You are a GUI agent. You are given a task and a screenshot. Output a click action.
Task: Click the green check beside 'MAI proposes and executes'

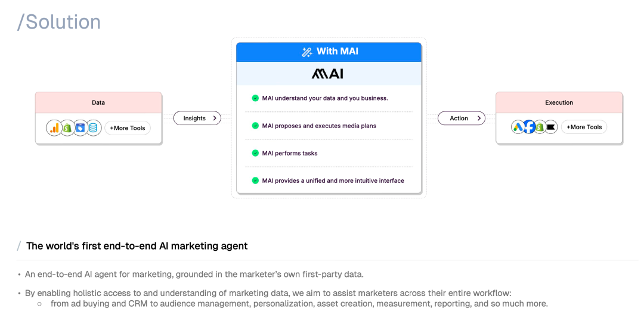[255, 126]
